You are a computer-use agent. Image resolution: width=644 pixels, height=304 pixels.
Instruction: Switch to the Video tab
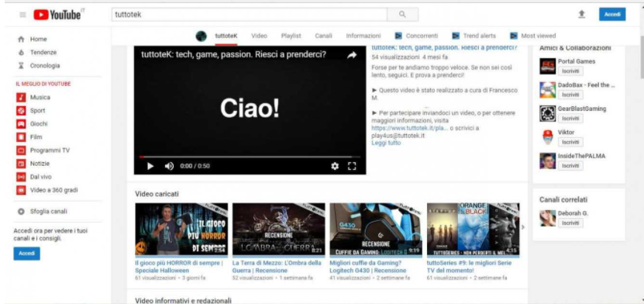(259, 36)
